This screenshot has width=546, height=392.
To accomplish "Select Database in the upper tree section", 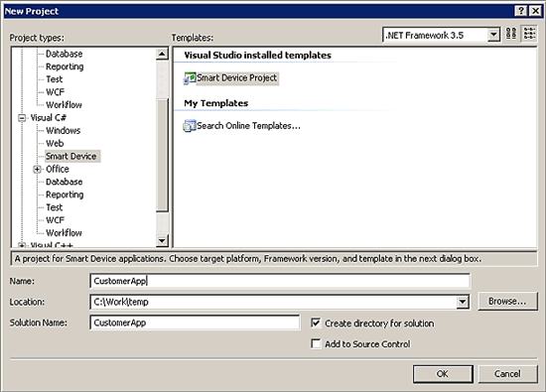I will (x=65, y=54).
